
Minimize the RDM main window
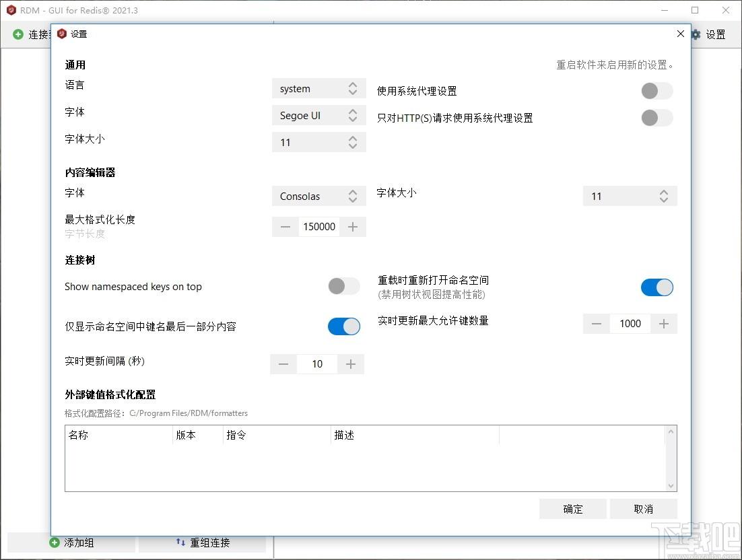pyautogui.click(x=665, y=10)
